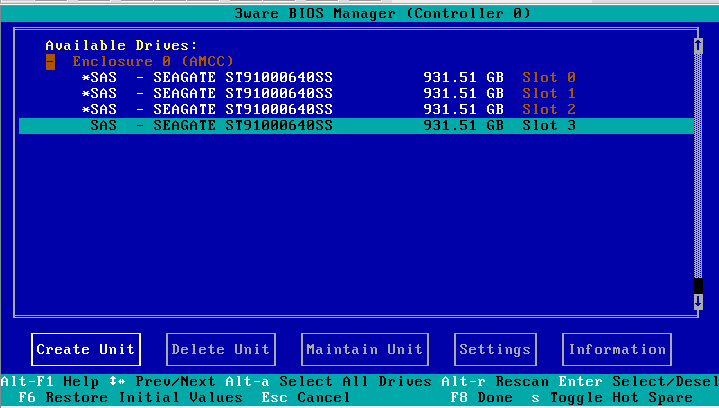Toggle selection marker on Slot 1 drive
The image size is (719, 408).
click(x=86, y=93)
